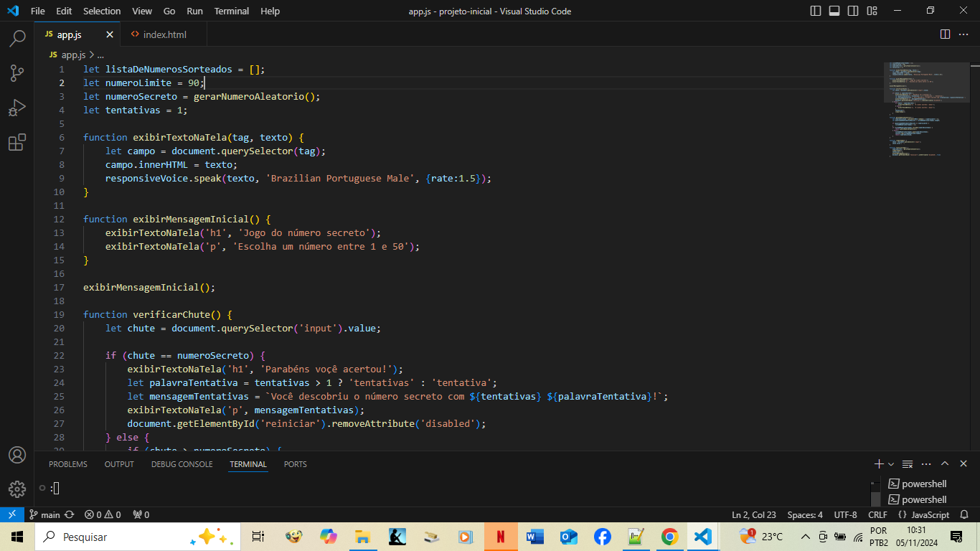Toggle the Secondary Side Bar
The width and height of the screenshot is (980, 551).
click(x=853, y=11)
